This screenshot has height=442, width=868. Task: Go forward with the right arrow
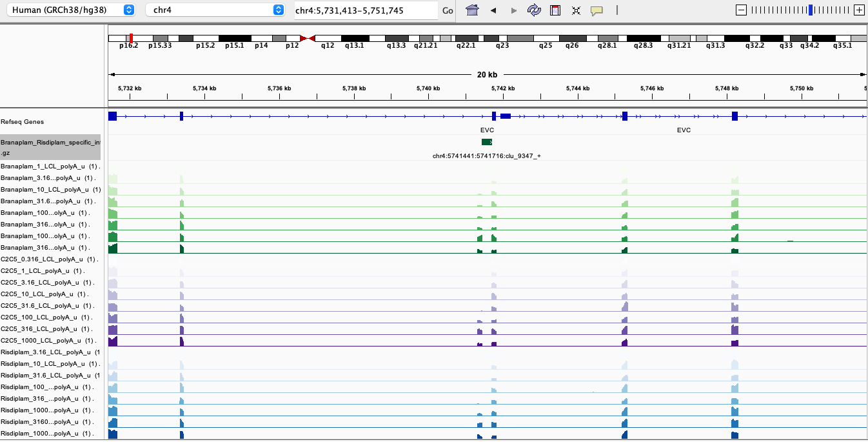(514, 10)
